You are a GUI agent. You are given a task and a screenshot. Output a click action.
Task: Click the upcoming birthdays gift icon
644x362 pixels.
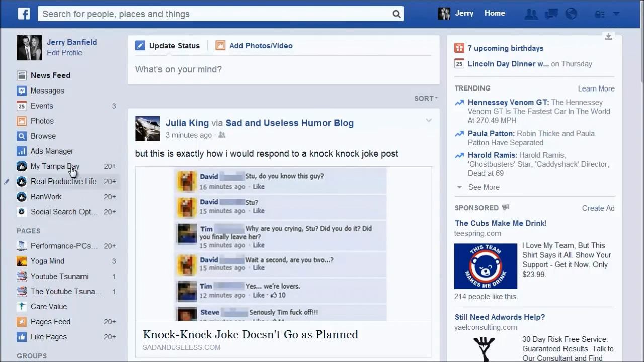[459, 48]
